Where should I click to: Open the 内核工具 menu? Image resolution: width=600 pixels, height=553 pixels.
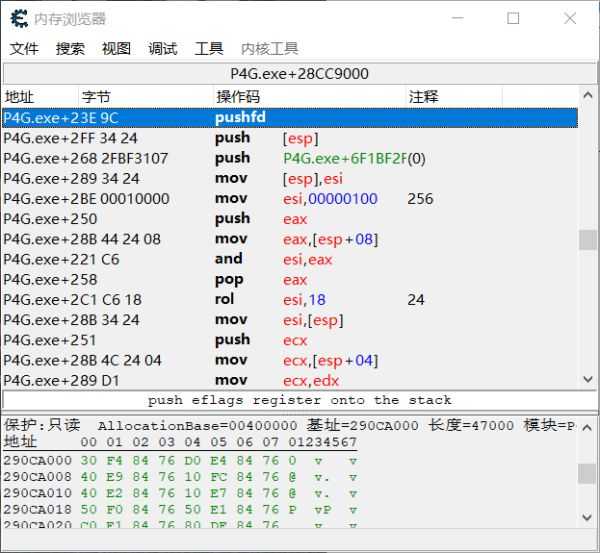tap(269, 48)
